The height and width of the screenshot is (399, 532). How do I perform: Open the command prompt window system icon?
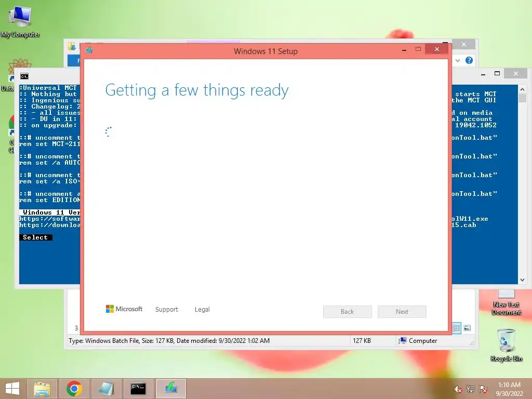coord(24,76)
